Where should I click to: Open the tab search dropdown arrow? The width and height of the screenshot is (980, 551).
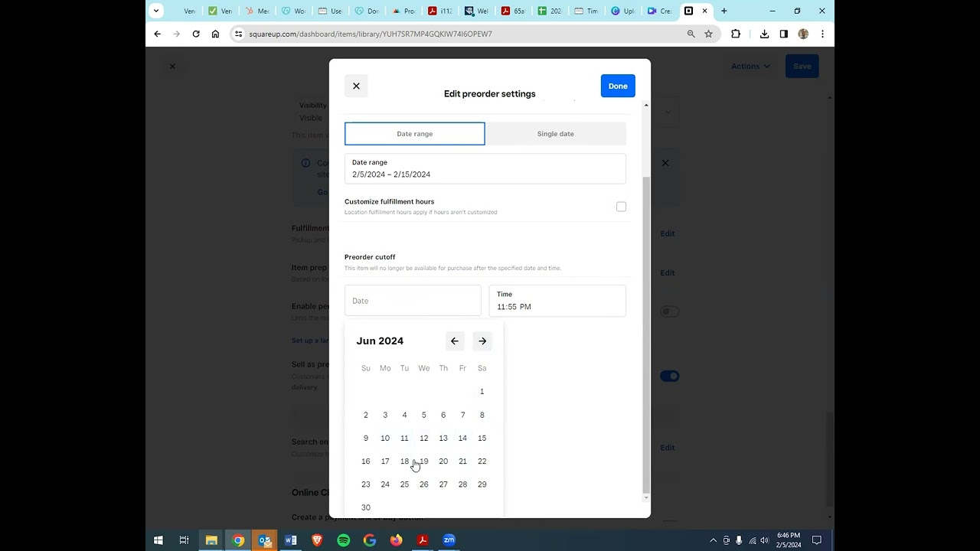click(156, 11)
